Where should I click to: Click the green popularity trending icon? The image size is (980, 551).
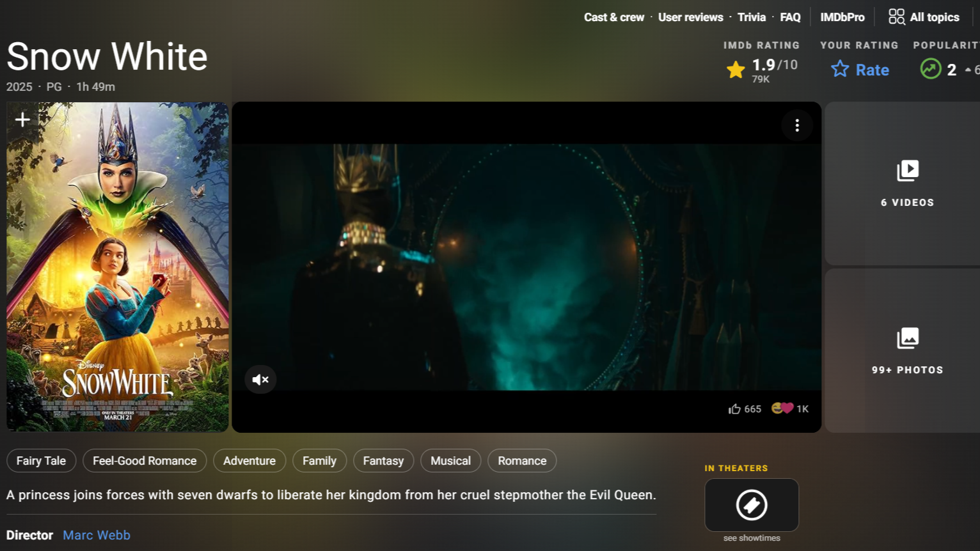931,69
